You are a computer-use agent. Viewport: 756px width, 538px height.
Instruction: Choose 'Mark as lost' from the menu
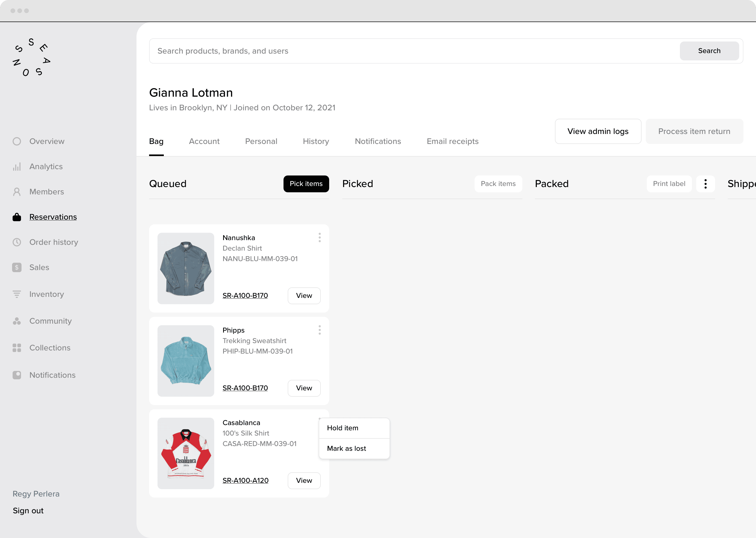pyautogui.click(x=346, y=448)
